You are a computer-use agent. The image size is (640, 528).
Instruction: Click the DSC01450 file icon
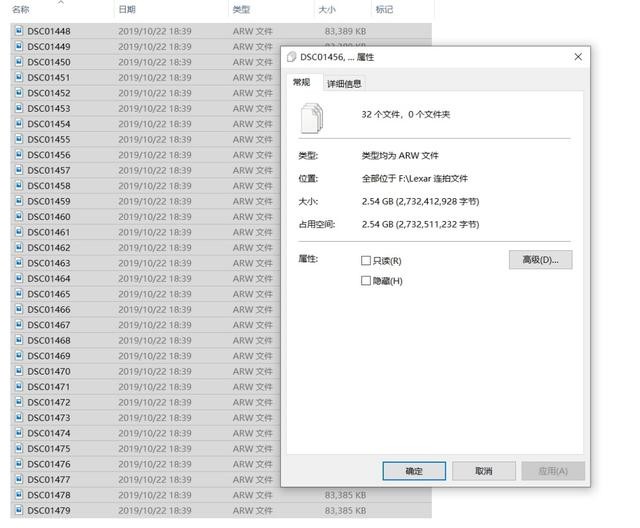(x=19, y=62)
